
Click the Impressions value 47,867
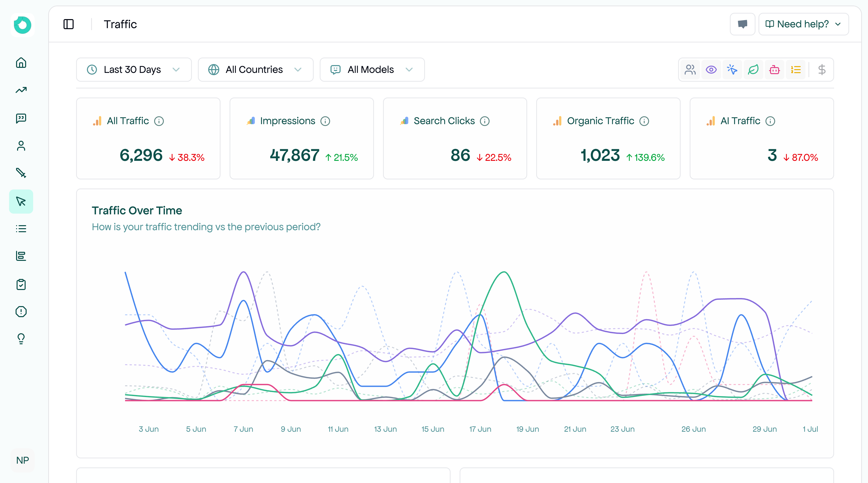295,155
